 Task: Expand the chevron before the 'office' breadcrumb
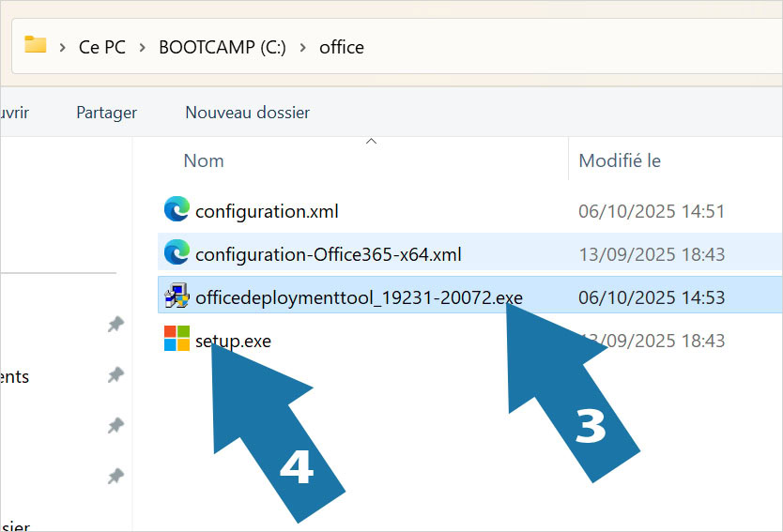[x=304, y=47]
